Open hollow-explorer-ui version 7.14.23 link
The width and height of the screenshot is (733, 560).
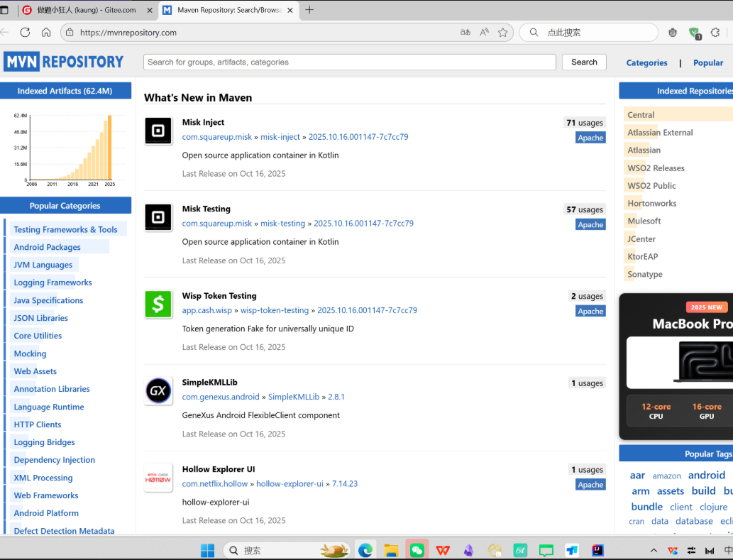click(345, 484)
